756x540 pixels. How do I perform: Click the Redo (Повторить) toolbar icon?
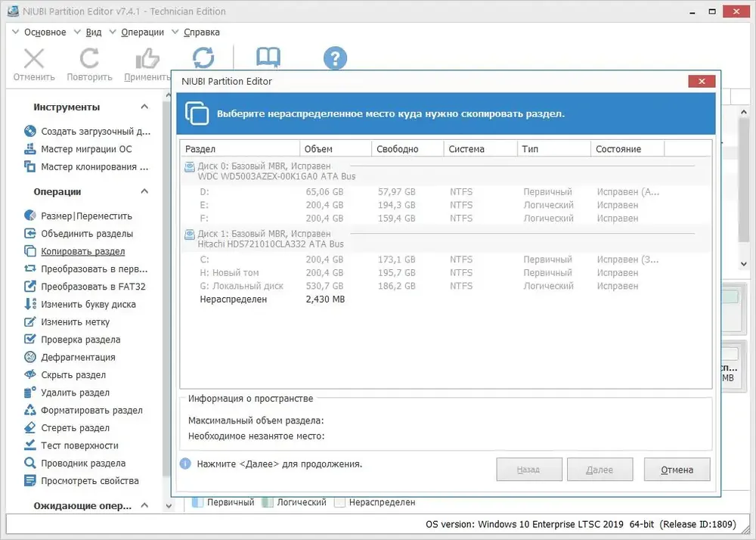click(89, 59)
